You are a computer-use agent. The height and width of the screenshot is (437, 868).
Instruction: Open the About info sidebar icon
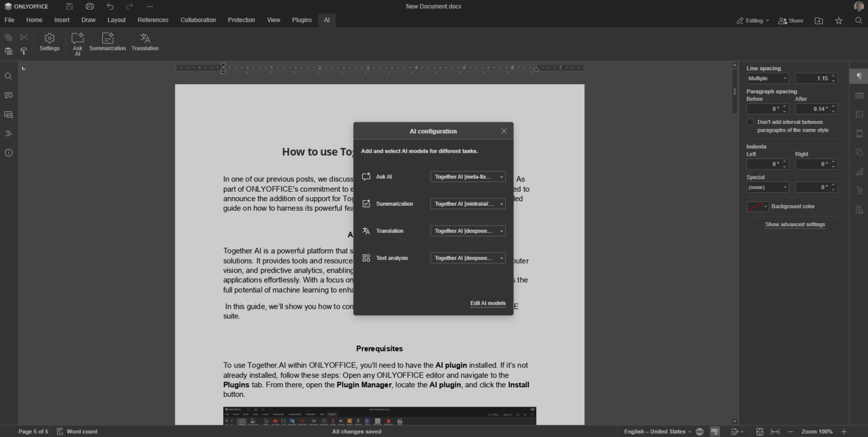pyautogui.click(x=8, y=153)
